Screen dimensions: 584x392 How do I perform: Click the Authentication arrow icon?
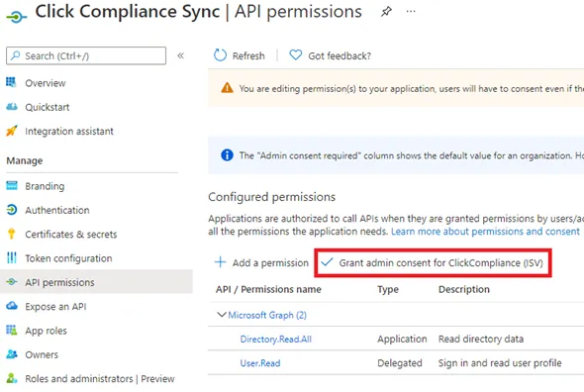click(x=12, y=210)
